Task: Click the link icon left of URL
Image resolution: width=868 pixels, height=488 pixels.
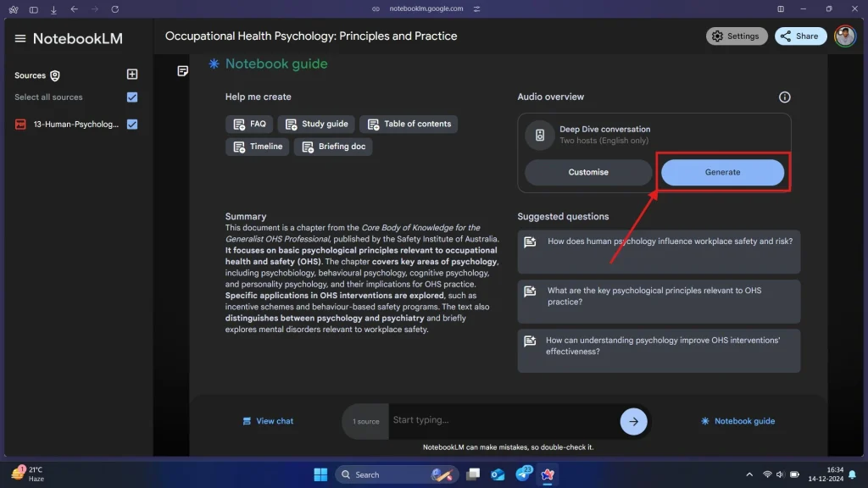Action: 376,8
